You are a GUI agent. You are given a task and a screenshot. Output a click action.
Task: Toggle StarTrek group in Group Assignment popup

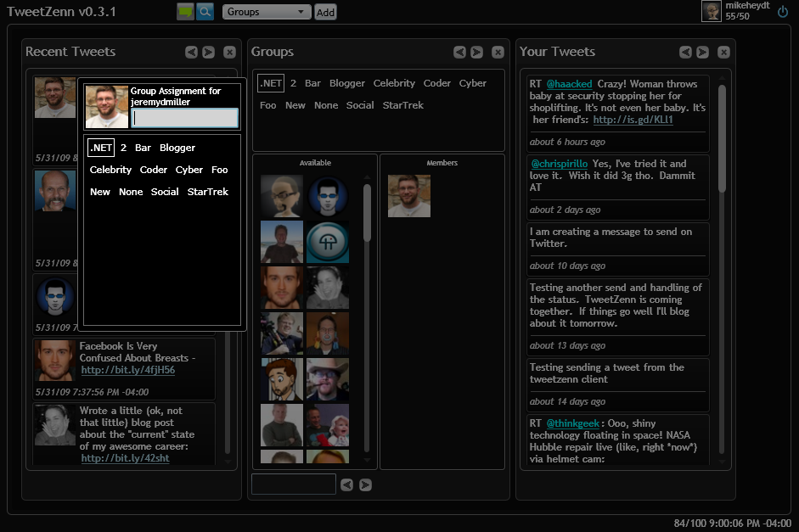click(x=208, y=192)
